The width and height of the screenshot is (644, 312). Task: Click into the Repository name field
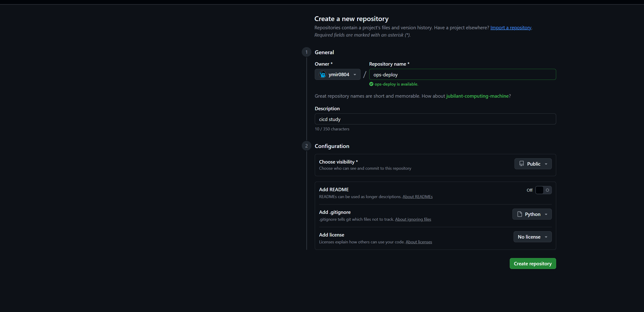click(x=462, y=75)
